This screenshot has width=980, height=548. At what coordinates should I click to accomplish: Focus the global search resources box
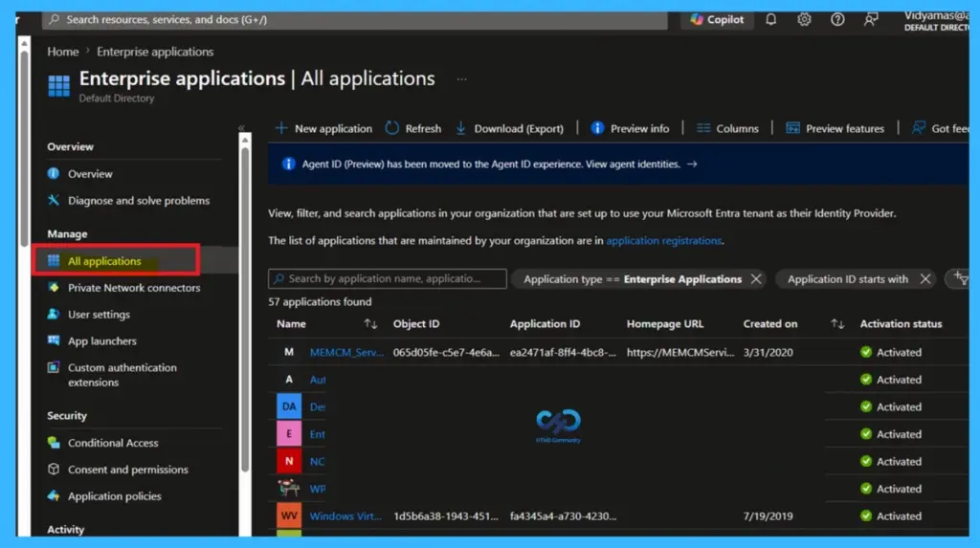[x=354, y=19]
